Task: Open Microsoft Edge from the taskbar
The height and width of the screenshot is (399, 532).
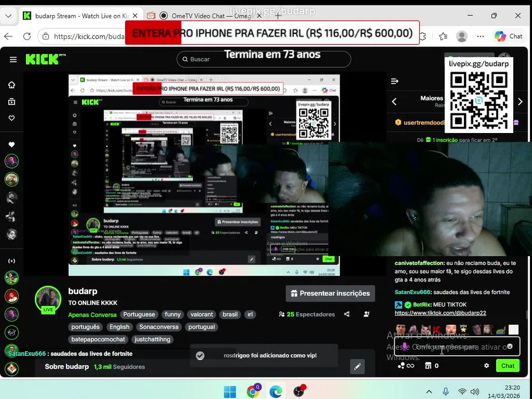Action: (275, 392)
